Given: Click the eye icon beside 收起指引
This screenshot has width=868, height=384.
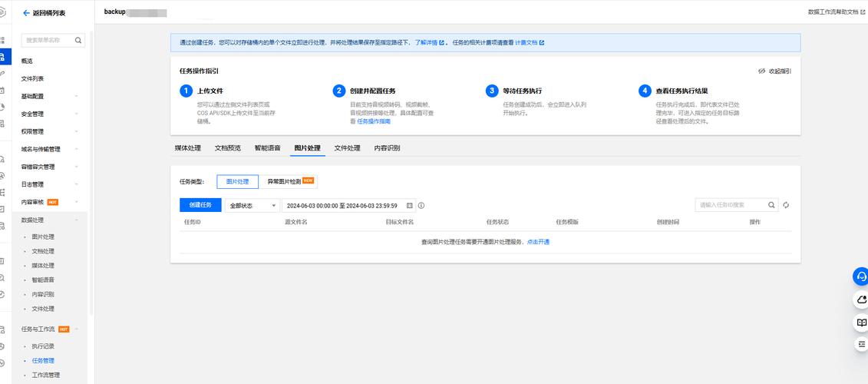Looking at the screenshot, I should (762, 71).
